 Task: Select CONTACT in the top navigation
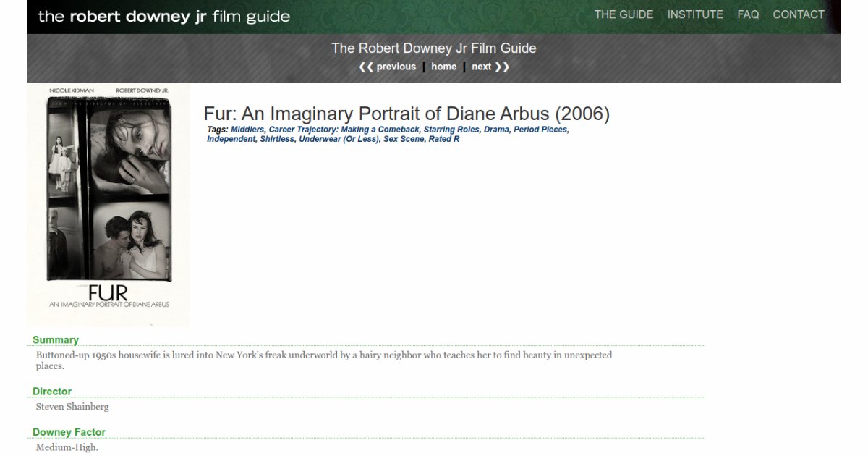click(798, 14)
